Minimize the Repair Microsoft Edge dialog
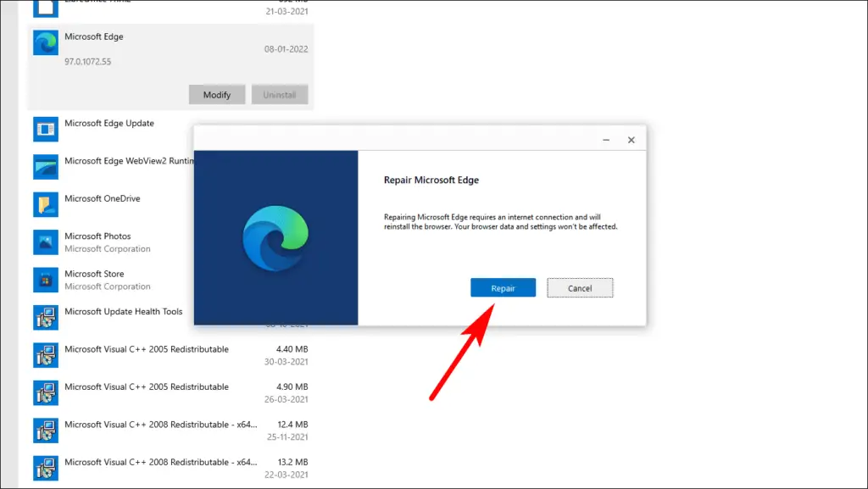The width and height of the screenshot is (868, 489). pyautogui.click(x=606, y=140)
